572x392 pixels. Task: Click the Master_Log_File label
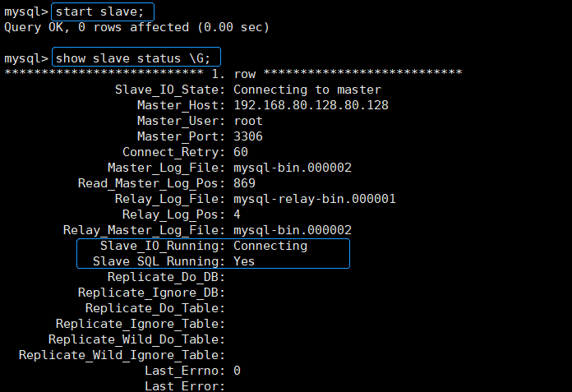166,168
